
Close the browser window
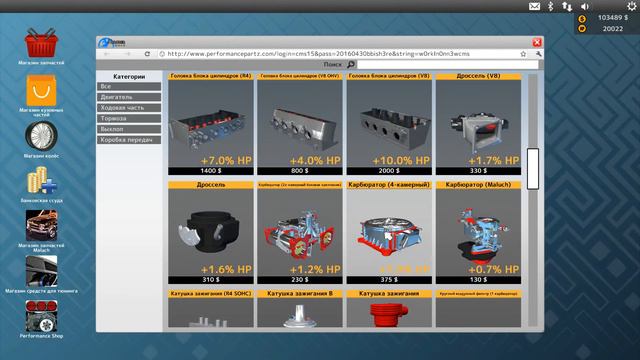point(537,42)
